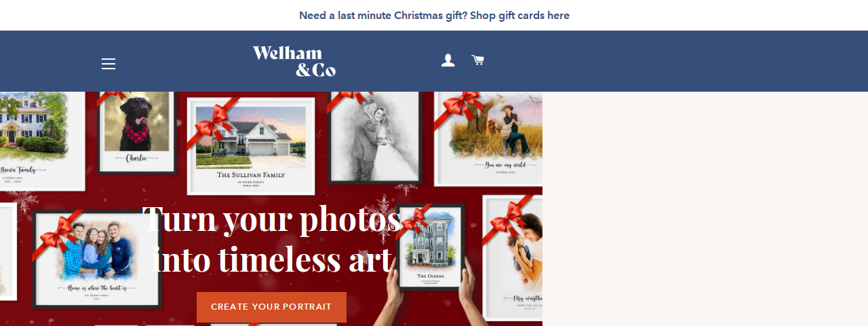
Task: Click the Create Your Portrait button
Action: (x=271, y=307)
